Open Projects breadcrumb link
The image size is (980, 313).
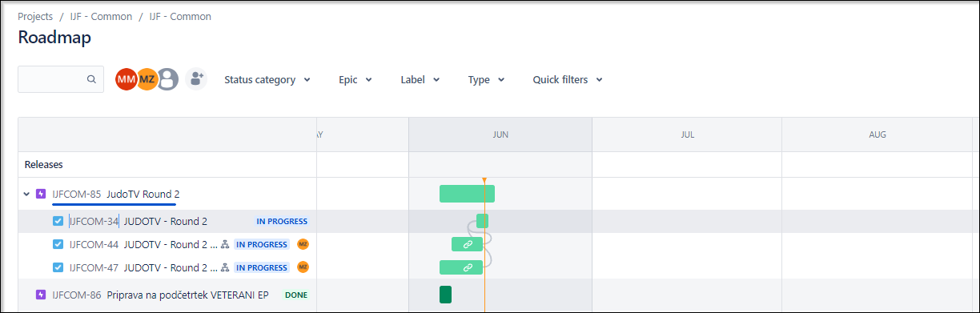(35, 16)
